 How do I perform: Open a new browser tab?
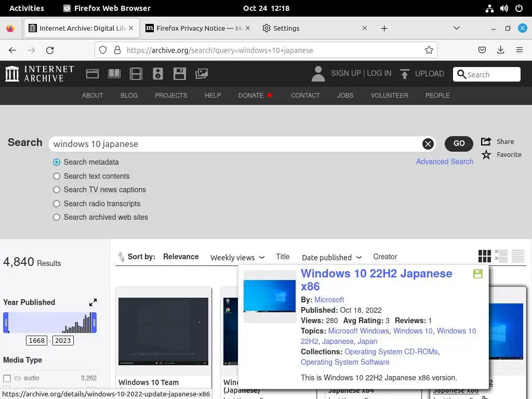(x=384, y=28)
